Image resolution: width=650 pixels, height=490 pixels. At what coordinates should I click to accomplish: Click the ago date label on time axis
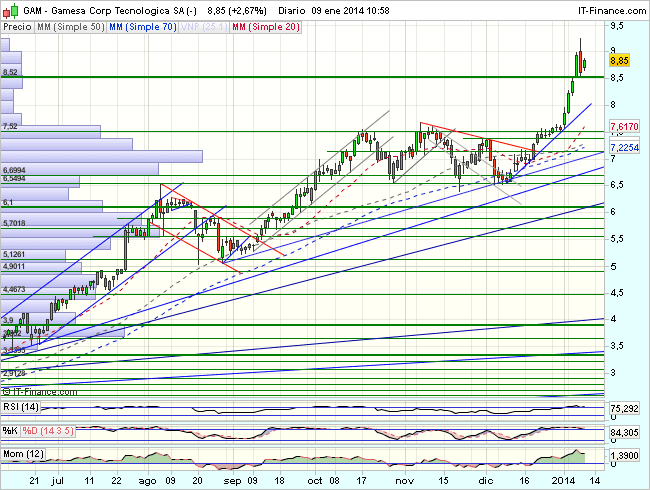[x=148, y=481]
